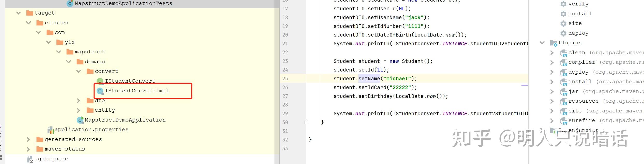The height and width of the screenshot is (164, 644).
Task: Expand the dto folder chevron
Action: (78, 101)
